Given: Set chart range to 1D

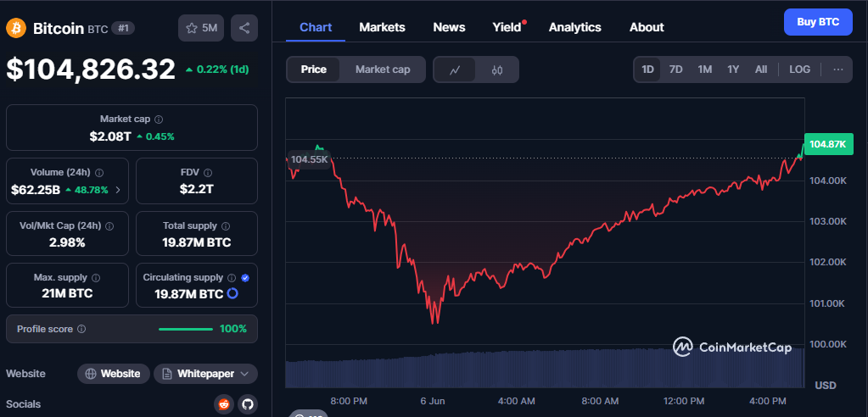Looking at the screenshot, I should (647, 69).
